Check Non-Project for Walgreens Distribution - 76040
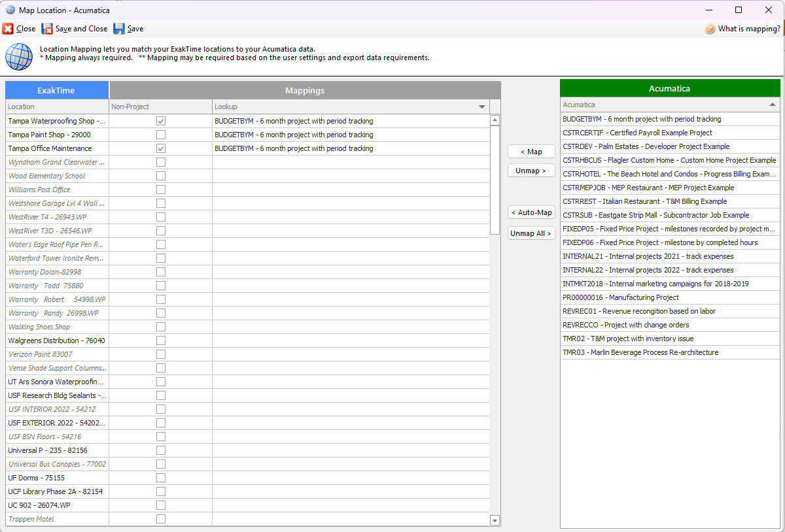785x532 pixels. 161,341
